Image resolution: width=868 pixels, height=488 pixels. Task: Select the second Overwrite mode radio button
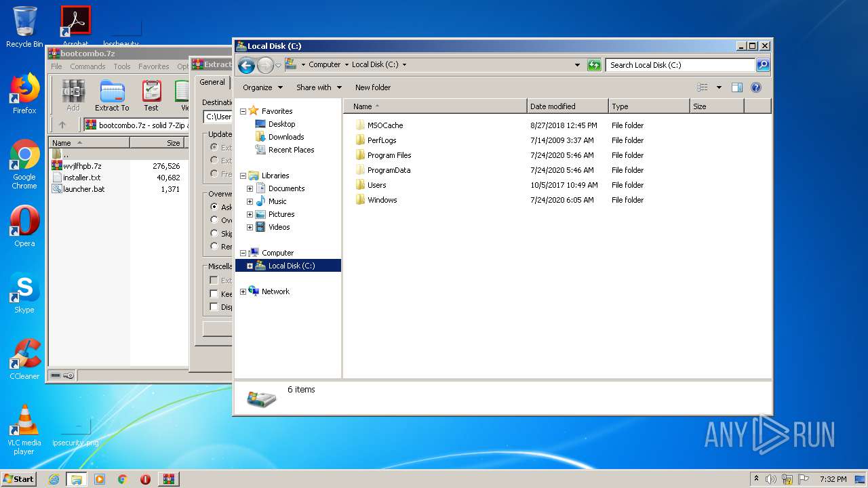click(x=214, y=220)
